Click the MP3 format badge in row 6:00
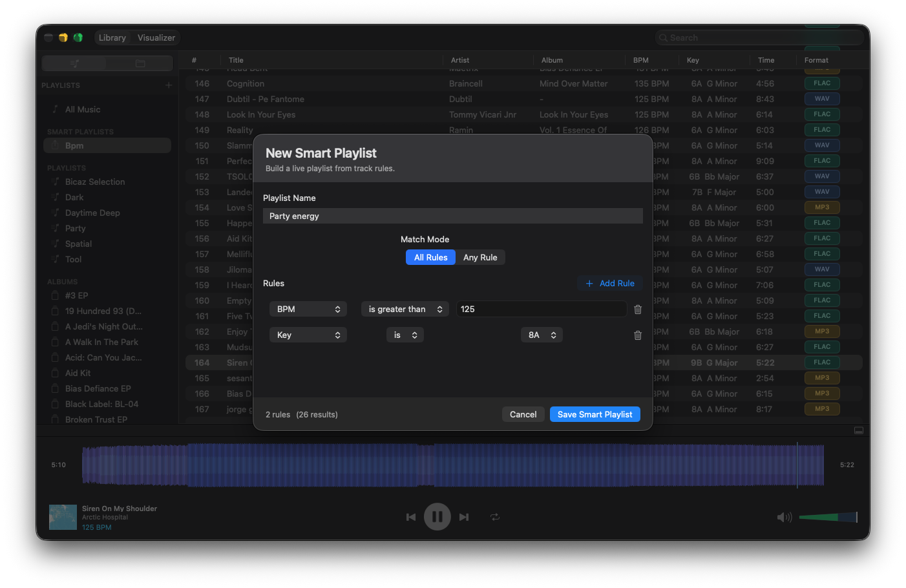The width and height of the screenshot is (906, 588). pos(822,207)
